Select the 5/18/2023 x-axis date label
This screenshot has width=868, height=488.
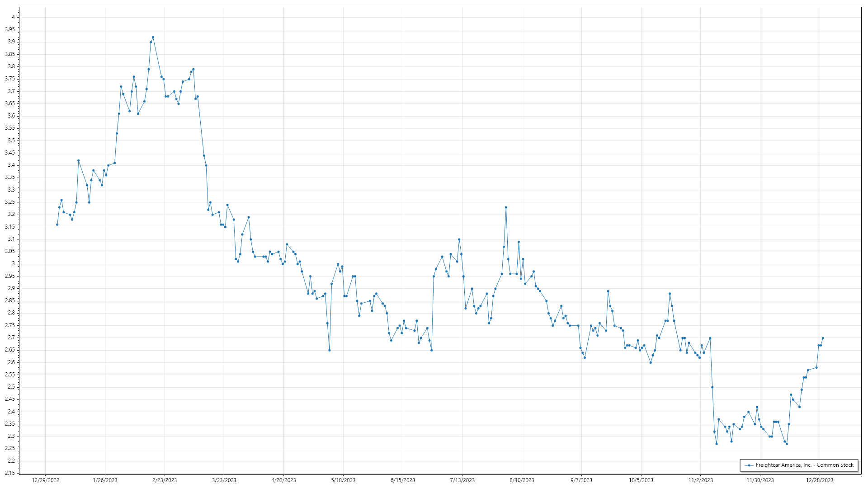pos(343,480)
